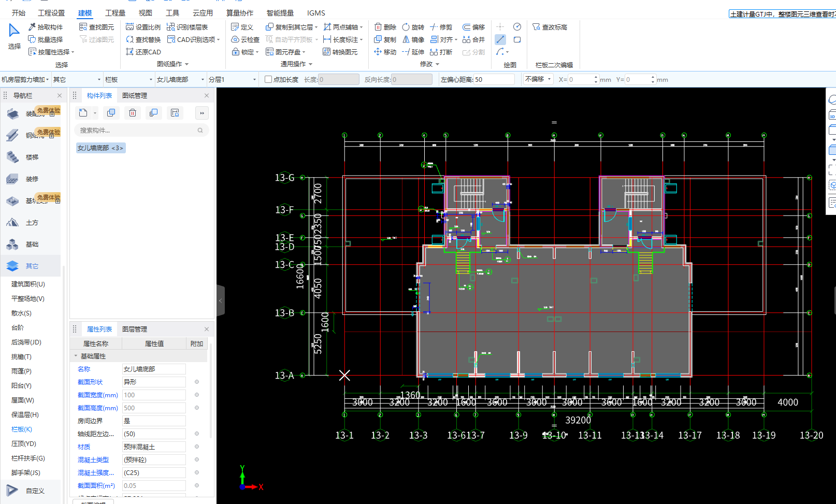Open the 视图 ribbon tab
836x504 pixels.
click(x=146, y=13)
